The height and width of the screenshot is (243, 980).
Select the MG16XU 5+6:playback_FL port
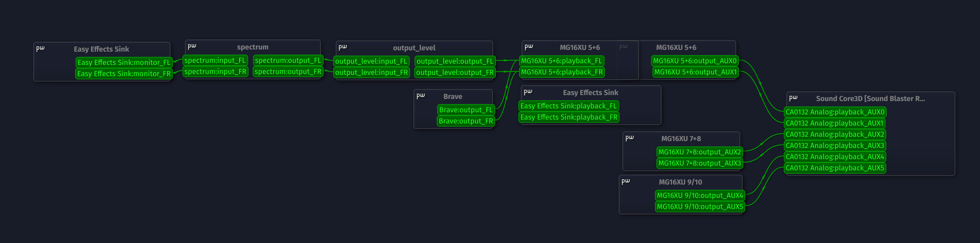562,61
